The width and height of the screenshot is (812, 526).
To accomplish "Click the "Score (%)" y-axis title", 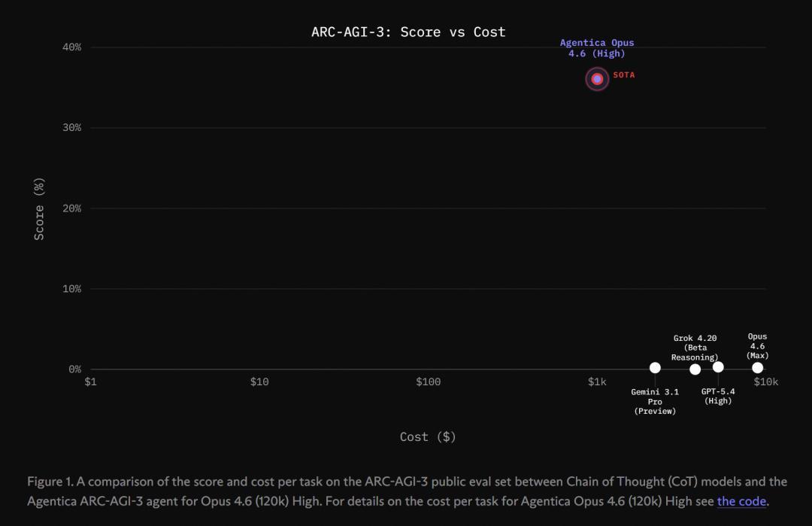I will 39,208.
